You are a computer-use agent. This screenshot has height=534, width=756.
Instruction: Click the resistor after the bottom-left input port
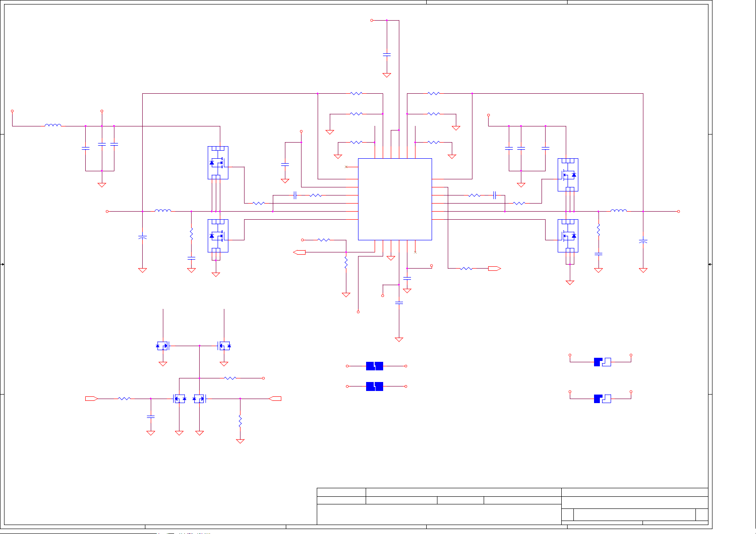tap(124, 399)
